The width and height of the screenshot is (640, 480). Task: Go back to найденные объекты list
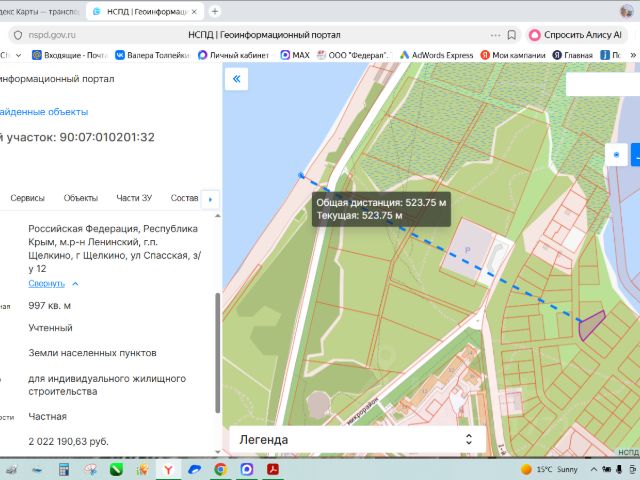(44, 112)
